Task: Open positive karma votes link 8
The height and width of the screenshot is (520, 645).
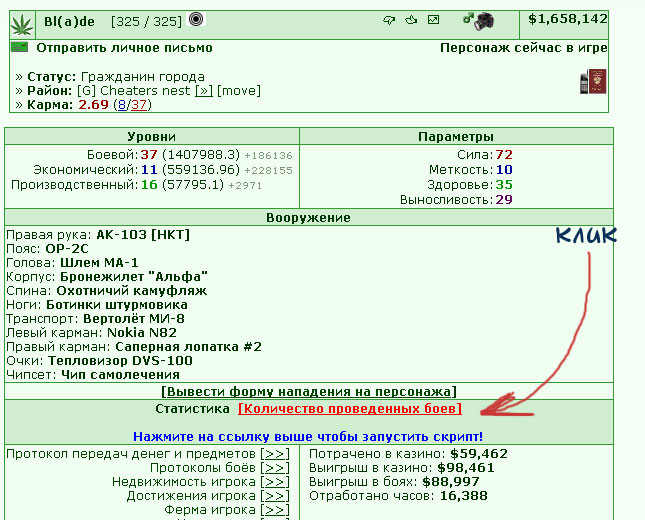Action: coord(122,104)
